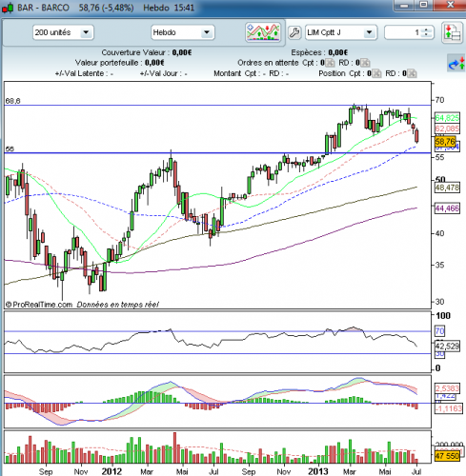Click the 2013 marker on time axis
This screenshot has height=476, width=466.
(318, 471)
